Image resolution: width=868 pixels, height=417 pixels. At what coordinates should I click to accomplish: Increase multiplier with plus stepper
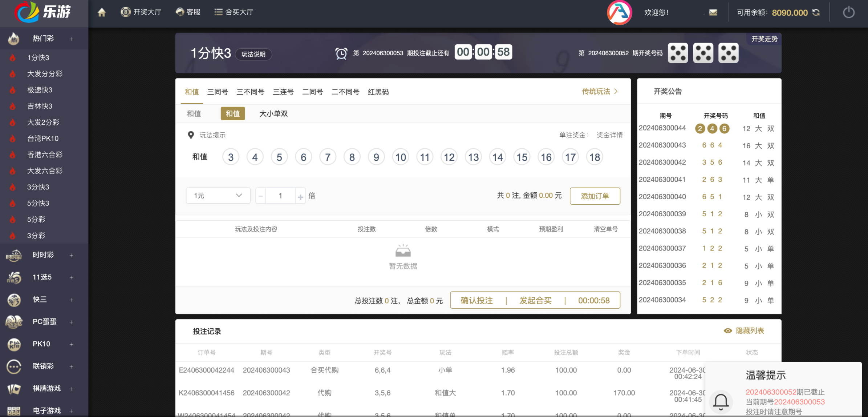click(300, 197)
